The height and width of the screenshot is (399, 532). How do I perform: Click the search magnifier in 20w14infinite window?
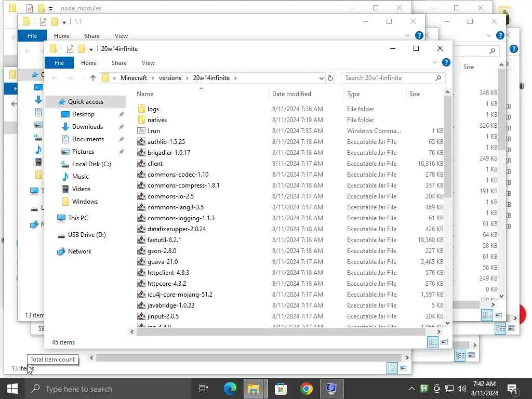438,78
